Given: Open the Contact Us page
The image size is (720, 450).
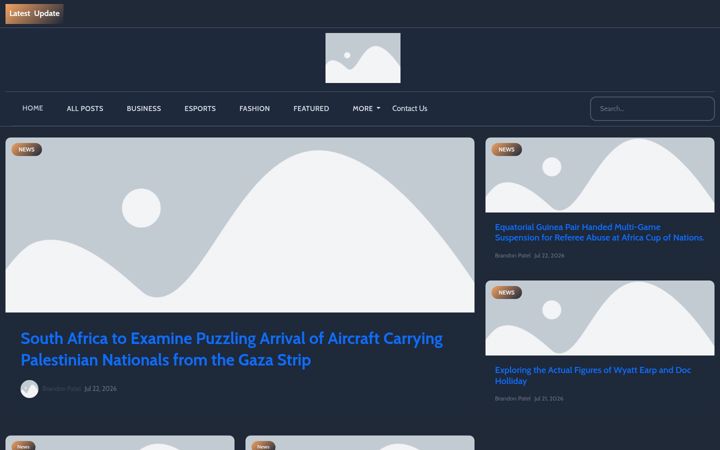Looking at the screenshot, I should click(x=410, y=108).
